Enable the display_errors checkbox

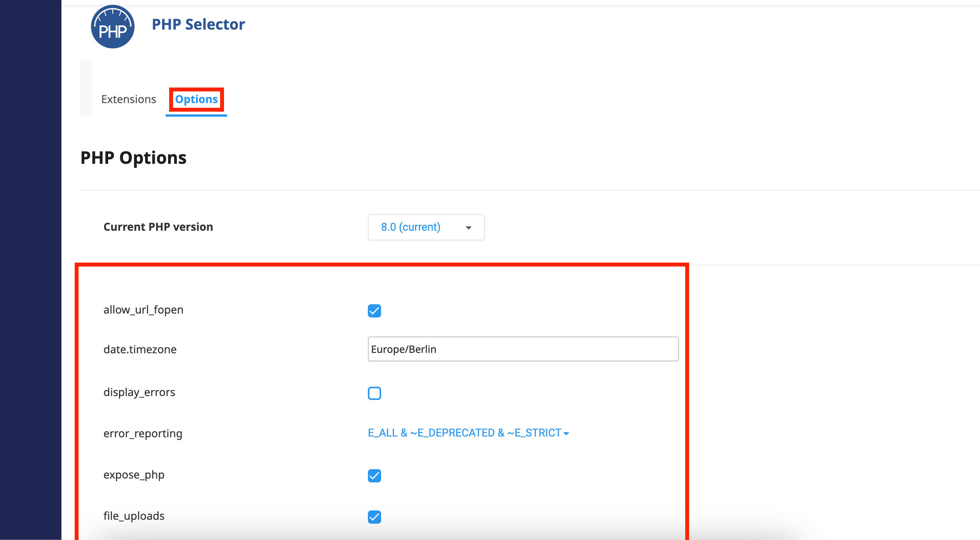[x=374, y=393]
